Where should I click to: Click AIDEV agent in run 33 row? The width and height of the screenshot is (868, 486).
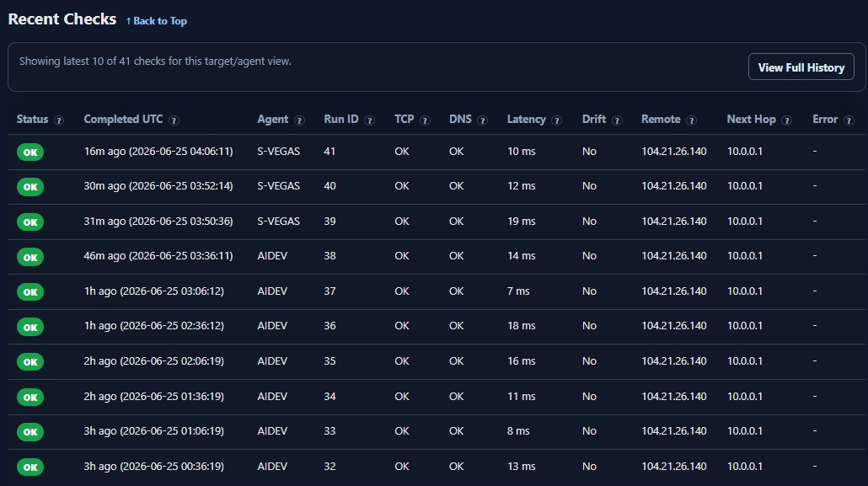[x=272, y=431]
